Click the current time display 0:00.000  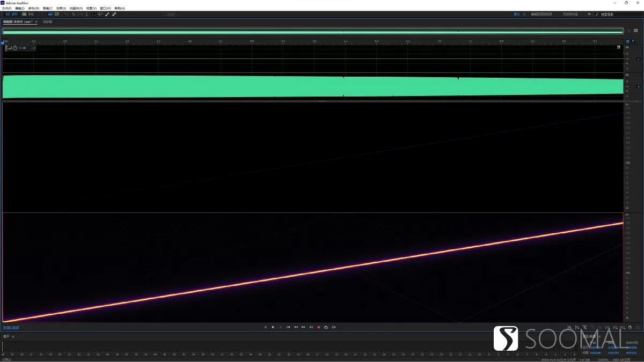[x=11, y=328]
